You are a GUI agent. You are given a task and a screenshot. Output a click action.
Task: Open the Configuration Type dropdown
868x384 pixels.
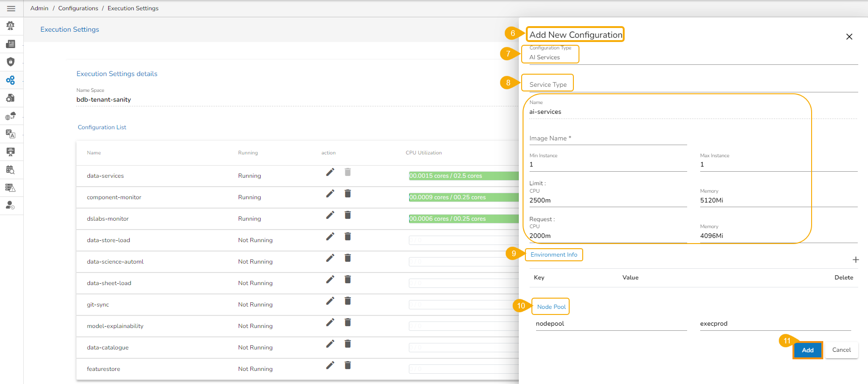[689, 57]
